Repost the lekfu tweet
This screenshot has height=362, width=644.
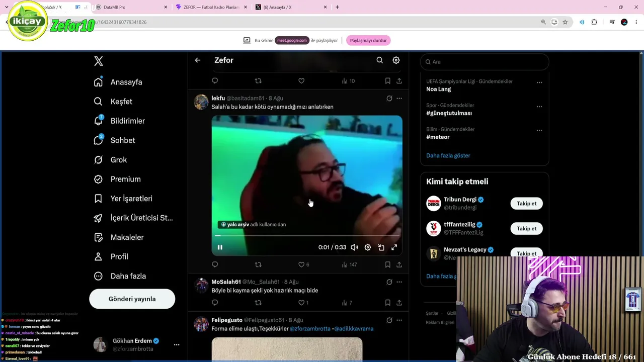tap(258, 264)
